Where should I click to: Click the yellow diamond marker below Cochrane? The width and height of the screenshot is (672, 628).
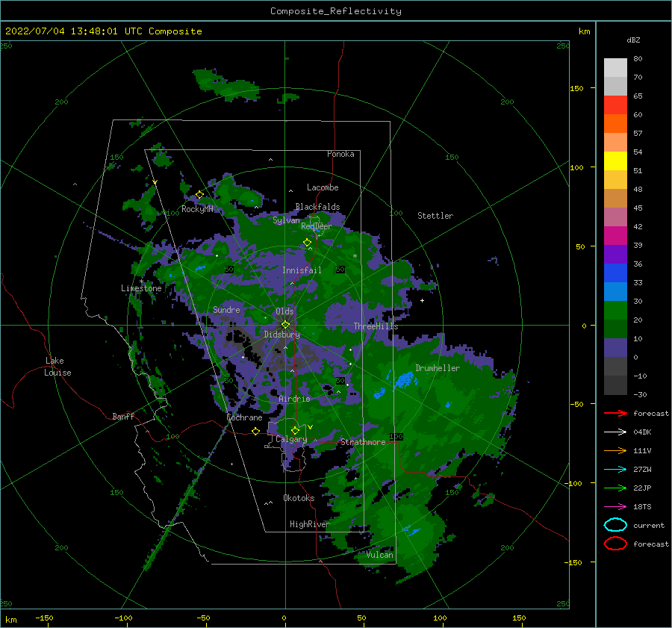(255, 431)
